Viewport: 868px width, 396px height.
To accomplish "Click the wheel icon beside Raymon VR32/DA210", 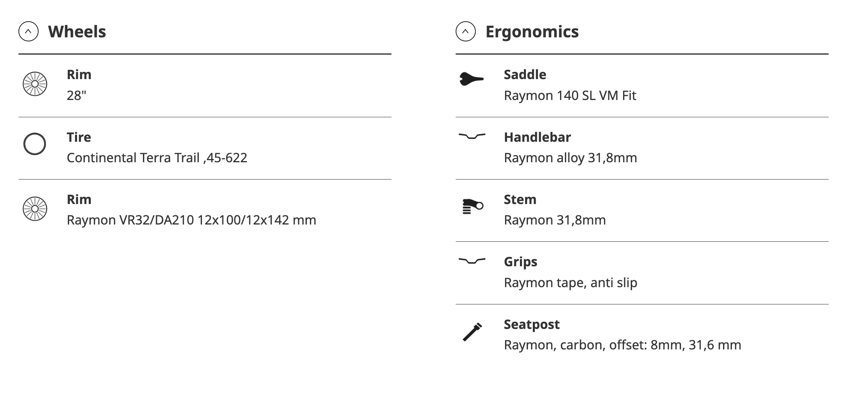I will point(35,209).
